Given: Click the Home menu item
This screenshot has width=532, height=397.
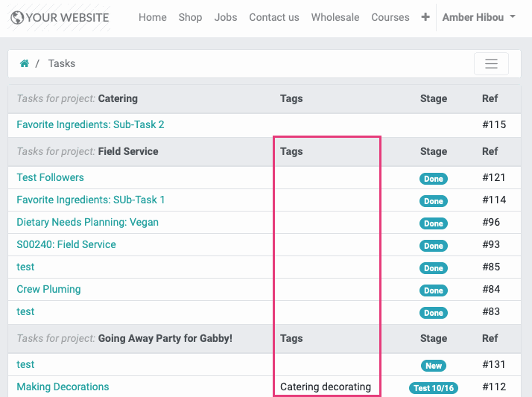Looking at the screenshot, I should pyautogui.click(x=152, y=17).
